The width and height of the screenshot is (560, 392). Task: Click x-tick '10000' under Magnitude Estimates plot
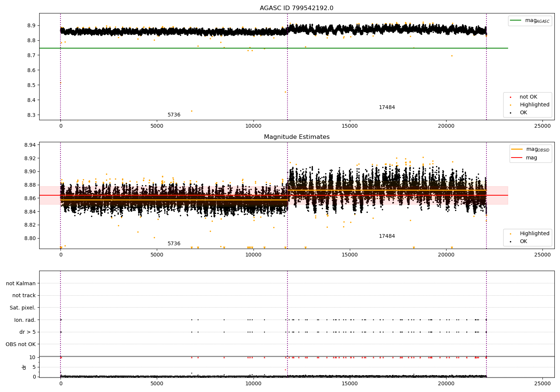253,255
